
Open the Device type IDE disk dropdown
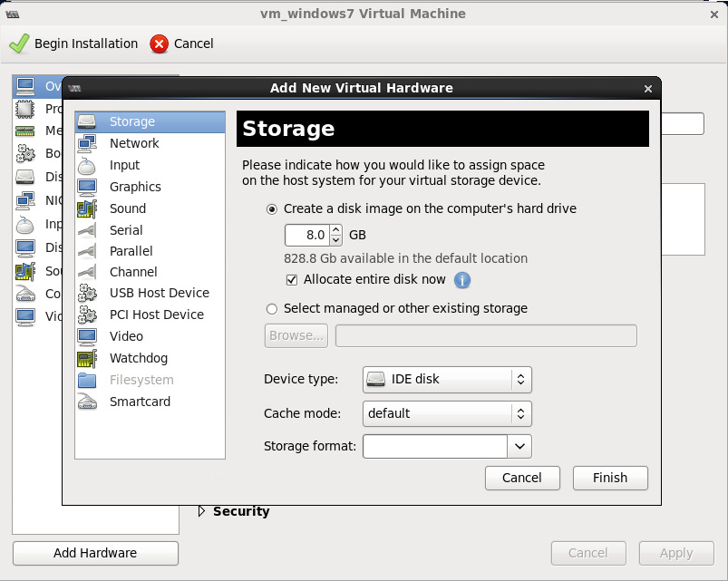point(446,379)
